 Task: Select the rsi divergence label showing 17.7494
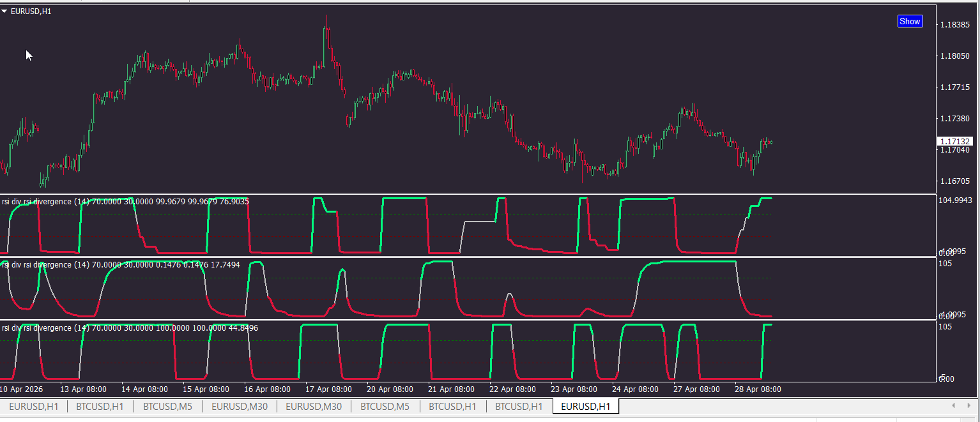pos(121,265)
